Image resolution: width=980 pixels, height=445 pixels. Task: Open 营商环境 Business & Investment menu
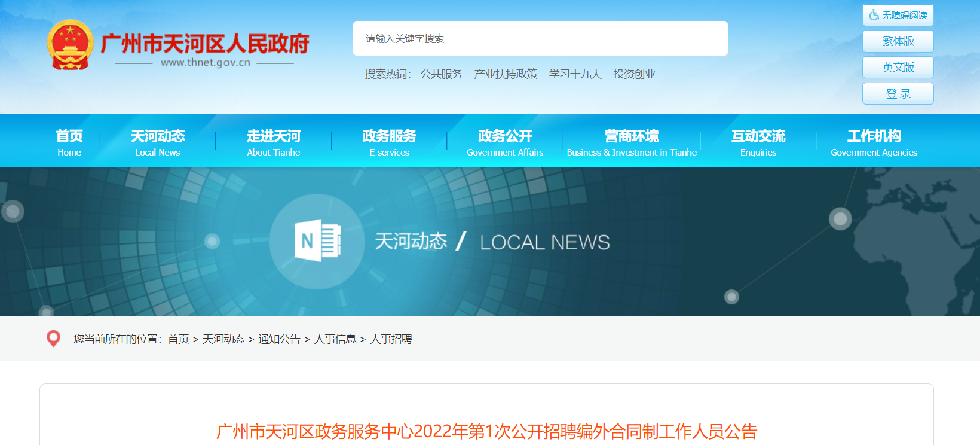[632, 142]
